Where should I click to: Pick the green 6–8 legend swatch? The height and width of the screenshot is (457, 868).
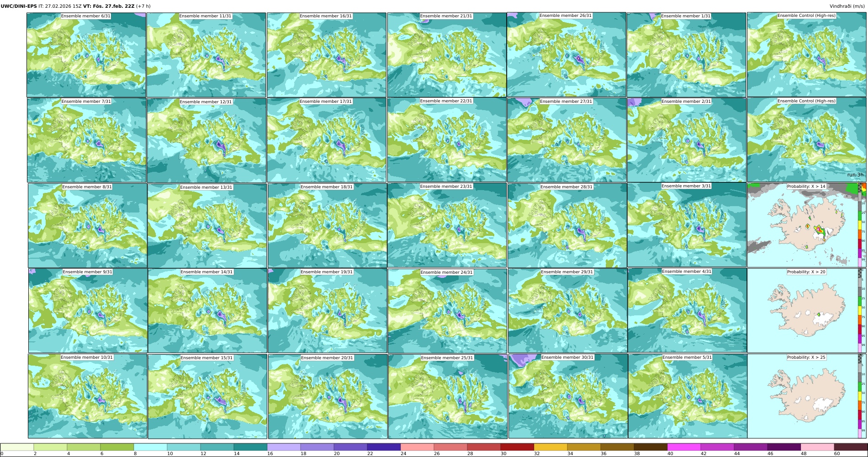coord(117,447)
